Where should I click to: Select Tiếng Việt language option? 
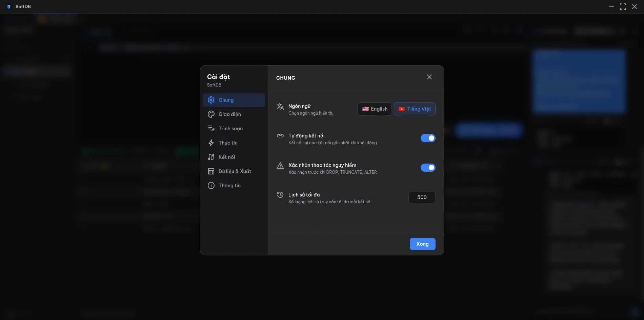415,109
